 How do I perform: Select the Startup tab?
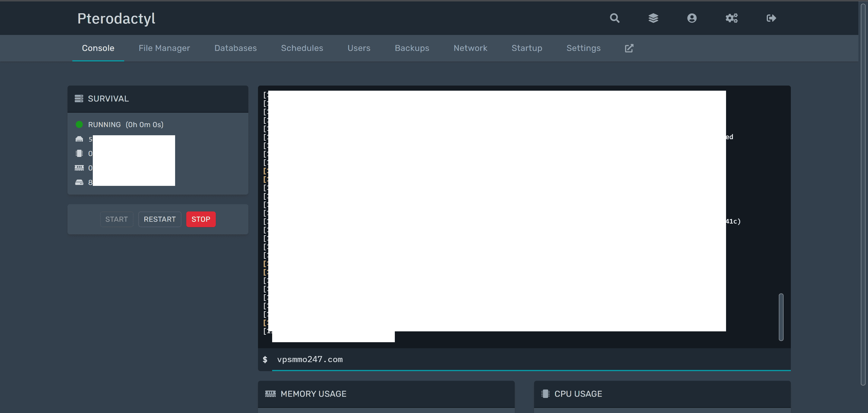tap(527, 48)
